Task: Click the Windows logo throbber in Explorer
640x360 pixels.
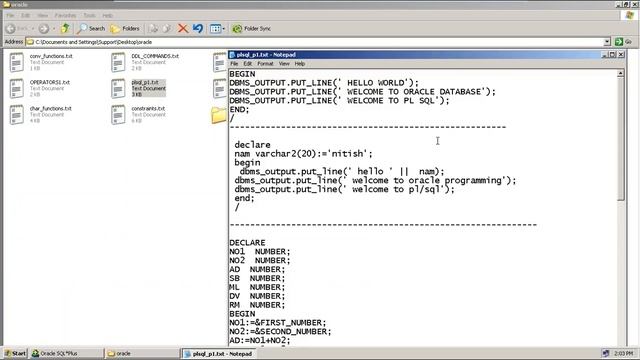Action: pyautogui.click(x=630, y=16)
